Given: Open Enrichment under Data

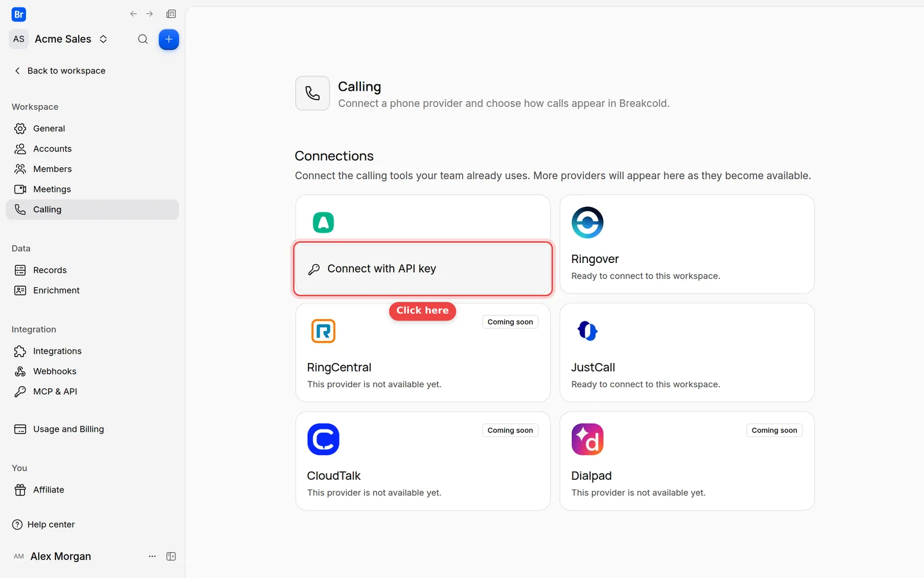Looking at the screenshot, I should pyautogui.click(x=92, y=290).
